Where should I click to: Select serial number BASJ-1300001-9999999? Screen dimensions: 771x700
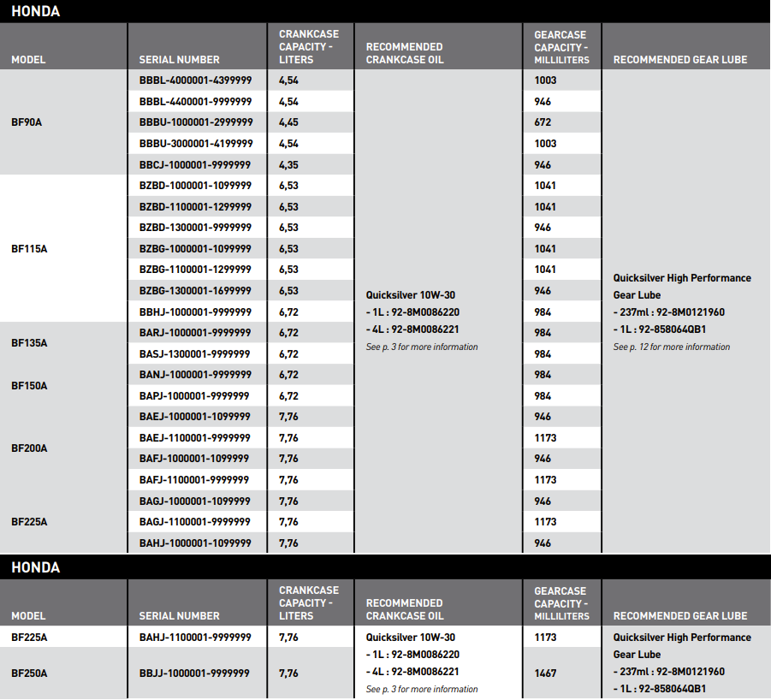click(195, 354)
